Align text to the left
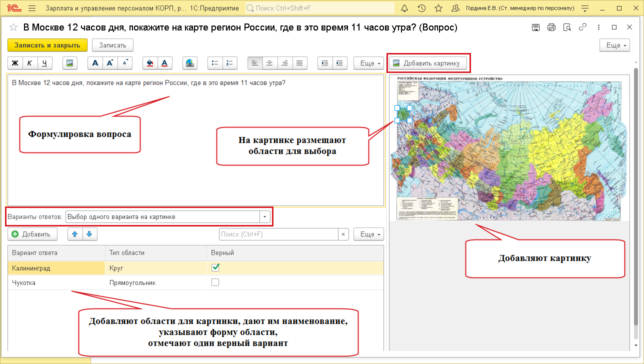Screen dimensions: 644x364 255,63
